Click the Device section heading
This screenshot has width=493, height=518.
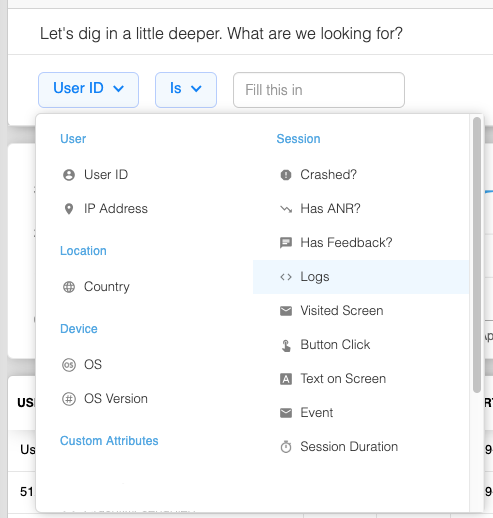pos(79,329)
